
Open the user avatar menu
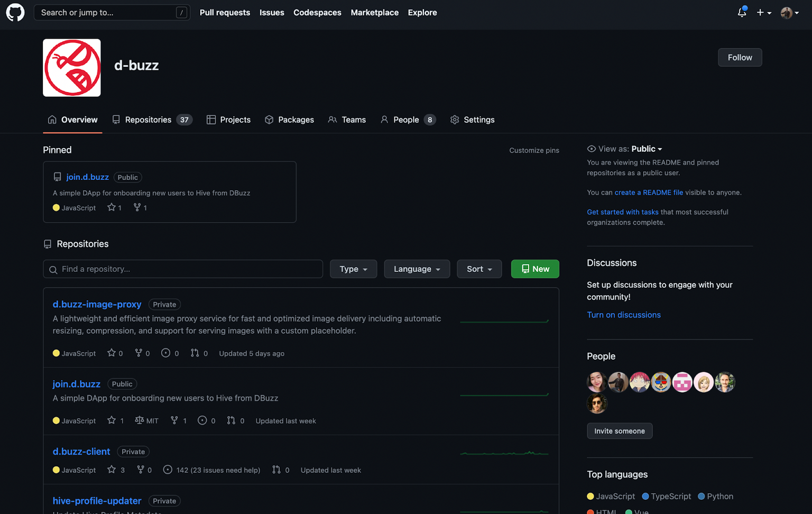pyautogui.click(x=790, y=13)
